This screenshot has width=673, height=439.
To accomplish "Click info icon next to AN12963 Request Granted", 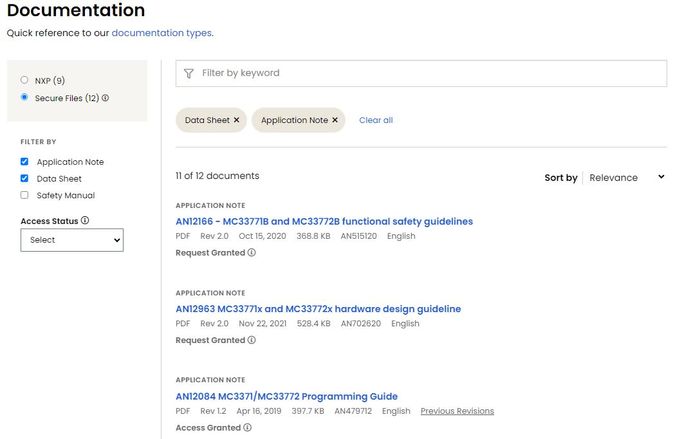I will point(252,340).
